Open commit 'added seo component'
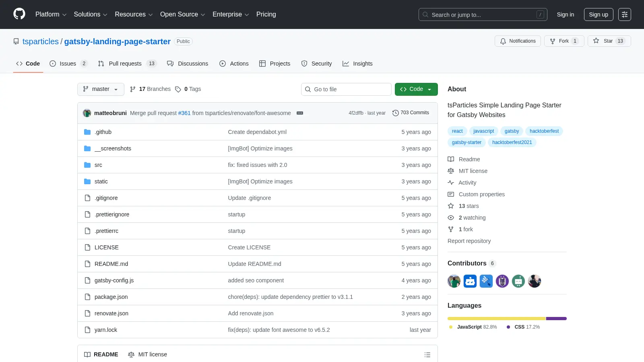 256,280
